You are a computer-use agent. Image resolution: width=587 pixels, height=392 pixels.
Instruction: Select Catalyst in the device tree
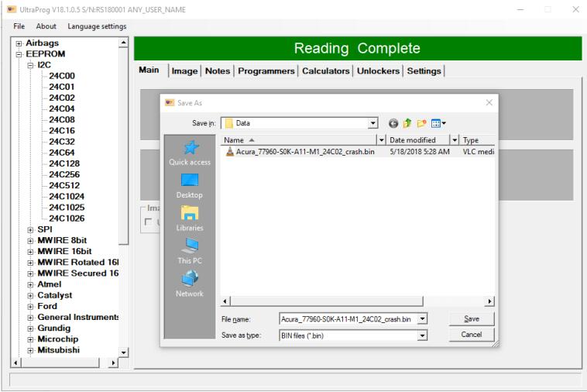pyautogui.click(x=55, y=295)
